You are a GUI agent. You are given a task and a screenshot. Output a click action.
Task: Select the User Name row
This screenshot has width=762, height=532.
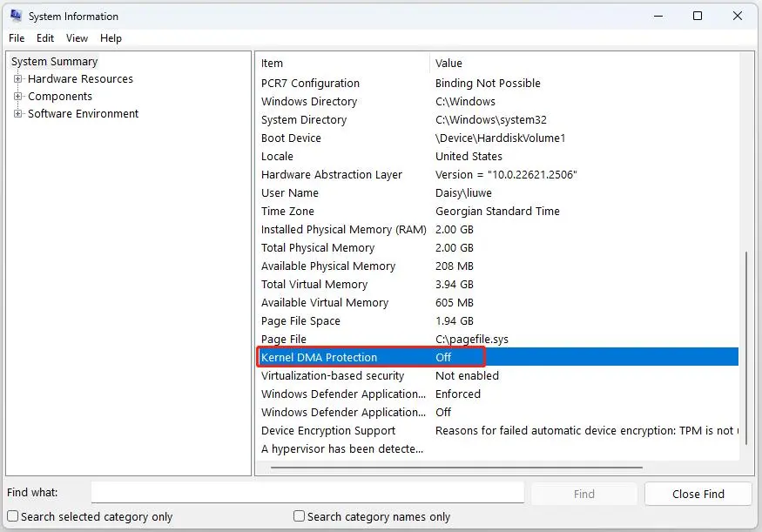[x=497, y=193]
